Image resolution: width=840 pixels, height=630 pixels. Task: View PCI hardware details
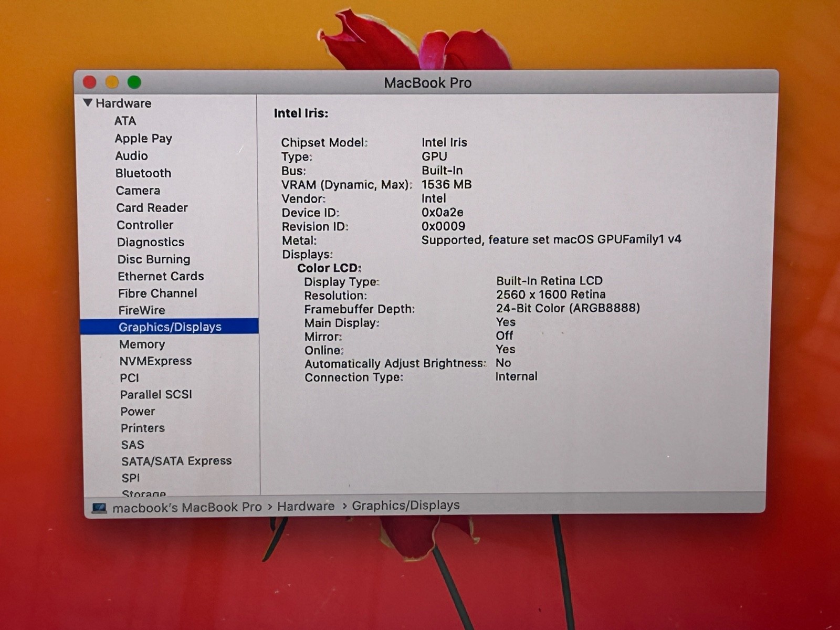(129, 378)
